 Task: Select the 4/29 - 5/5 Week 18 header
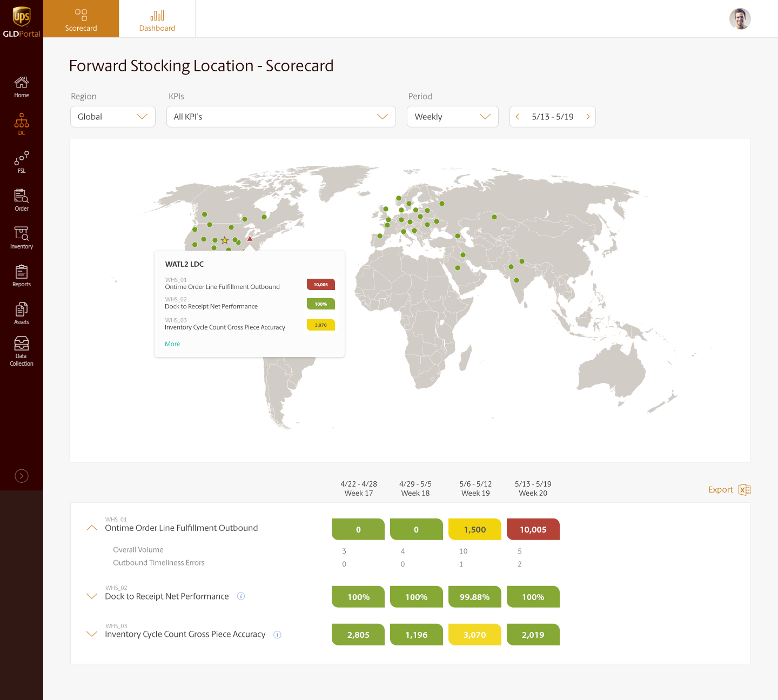pos(415,488)
